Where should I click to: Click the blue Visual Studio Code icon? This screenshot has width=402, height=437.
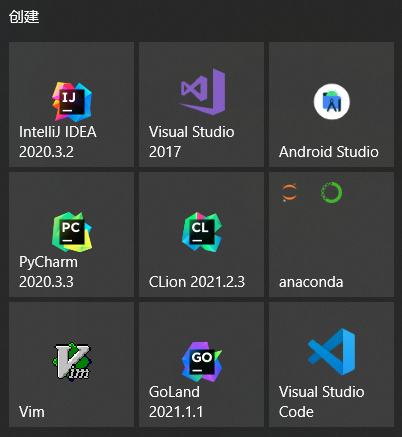coord(332,352)
